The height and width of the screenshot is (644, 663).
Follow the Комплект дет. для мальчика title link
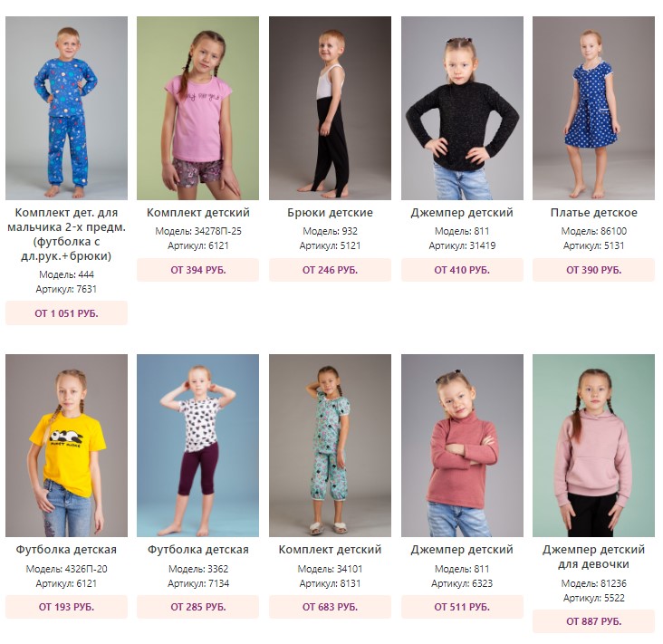pos(66,234)
